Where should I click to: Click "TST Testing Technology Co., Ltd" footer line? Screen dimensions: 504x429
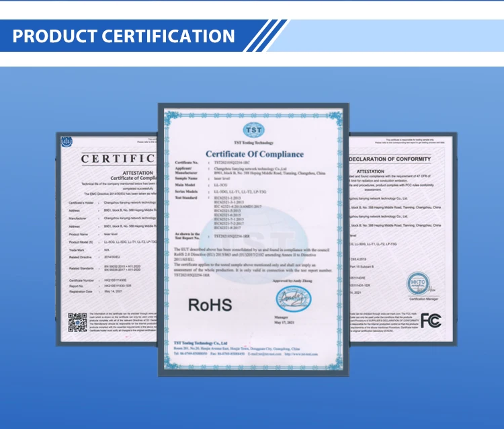(200, 343)
